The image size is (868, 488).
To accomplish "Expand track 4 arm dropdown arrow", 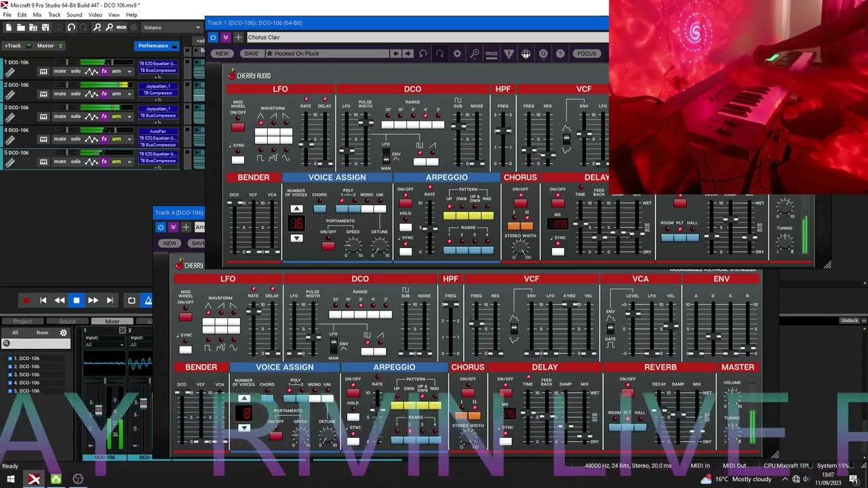I will [x=128, y=139].
